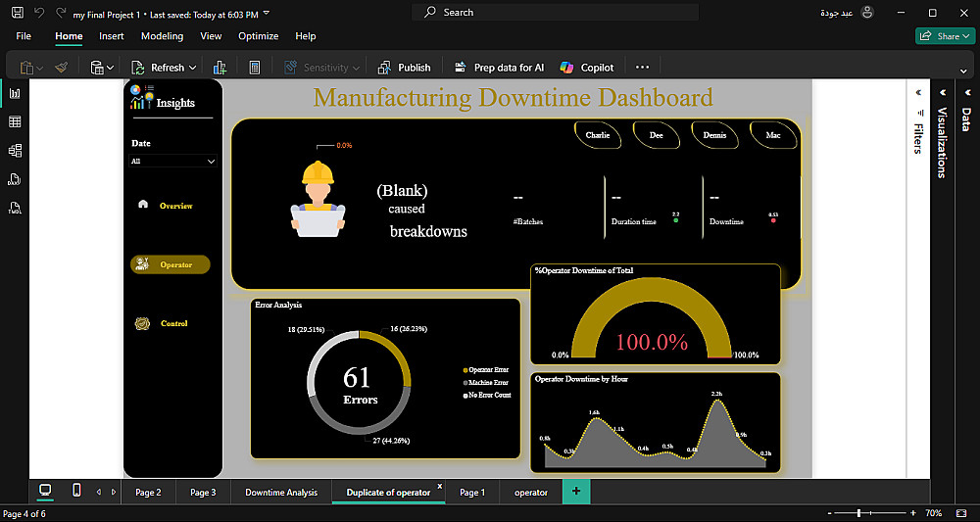
Task: Click the Refresh button
Action: pos(158,68)
